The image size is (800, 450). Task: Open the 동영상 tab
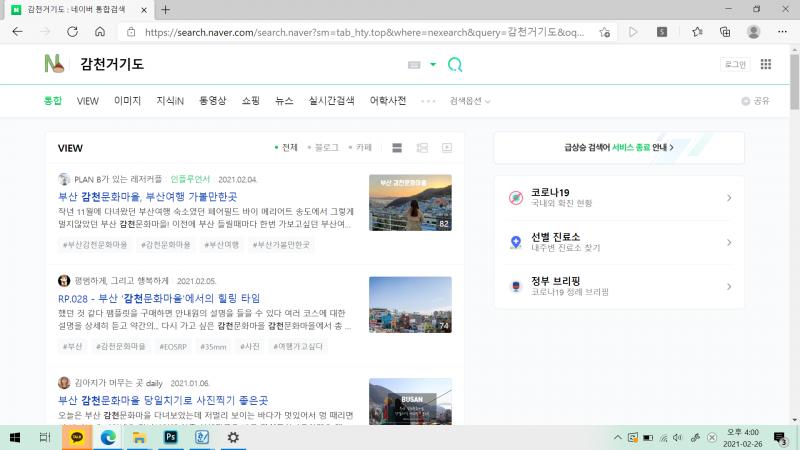click(x=212, y=101)
